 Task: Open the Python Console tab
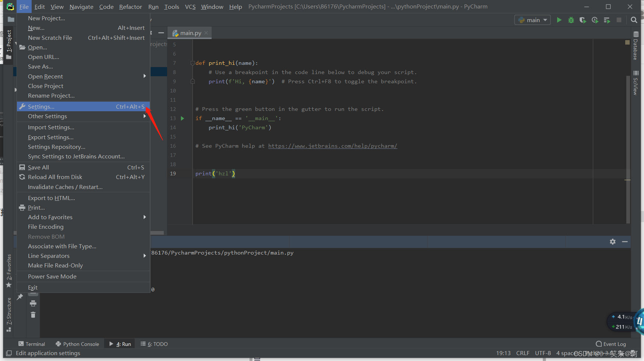tap(77, 344)
